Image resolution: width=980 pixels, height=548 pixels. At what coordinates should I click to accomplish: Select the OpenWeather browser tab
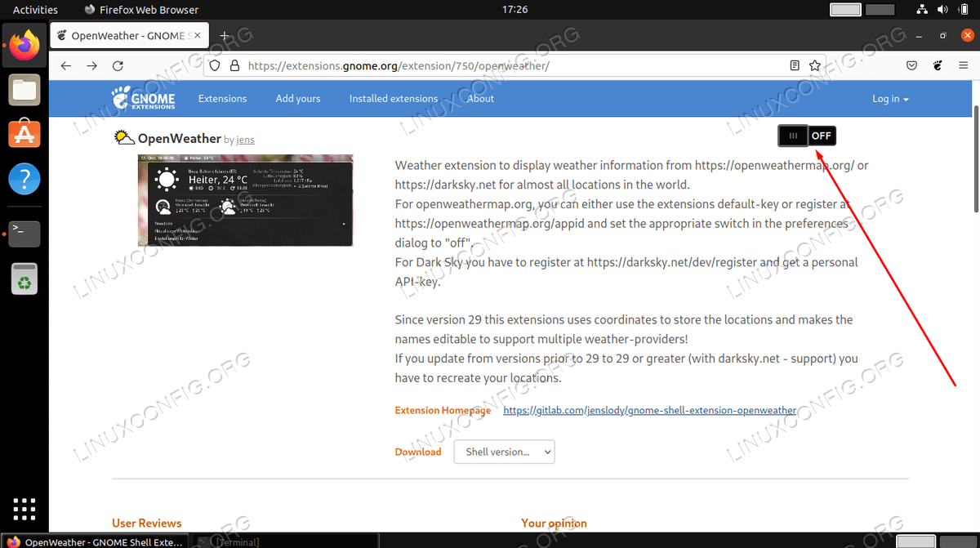click(130, 36)
